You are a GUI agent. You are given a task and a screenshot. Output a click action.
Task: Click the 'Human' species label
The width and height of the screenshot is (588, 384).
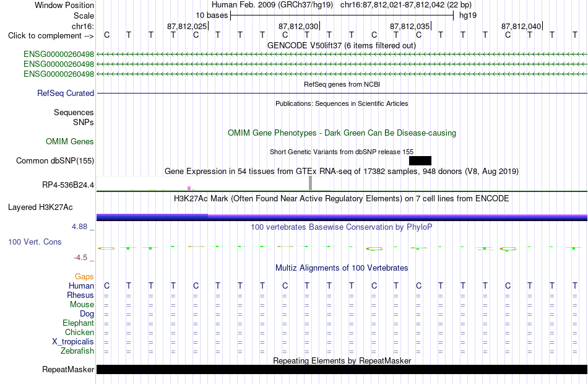(81, 286)
